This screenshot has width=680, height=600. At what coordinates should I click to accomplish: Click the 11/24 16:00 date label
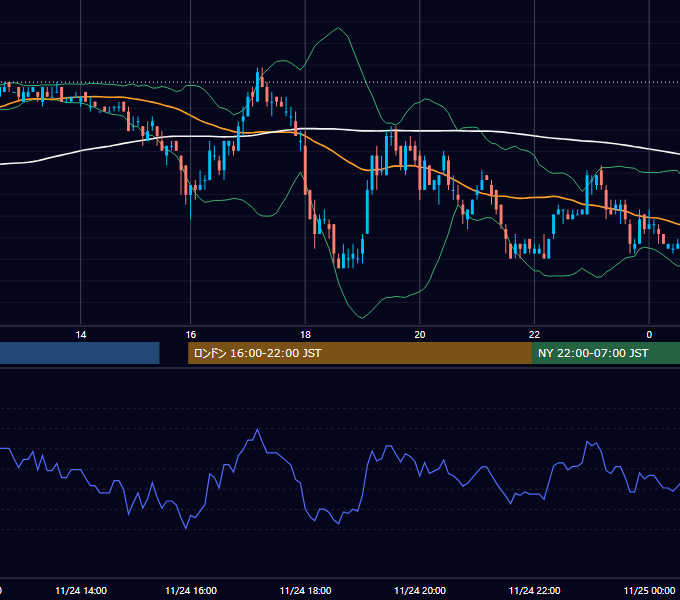coord(191,590)
